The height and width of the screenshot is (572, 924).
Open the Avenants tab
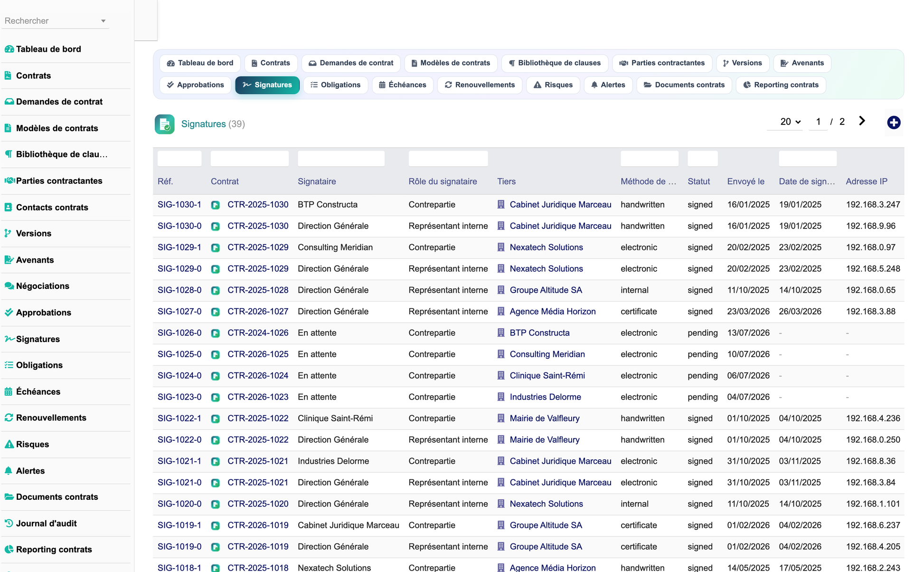tap(802, 63)
